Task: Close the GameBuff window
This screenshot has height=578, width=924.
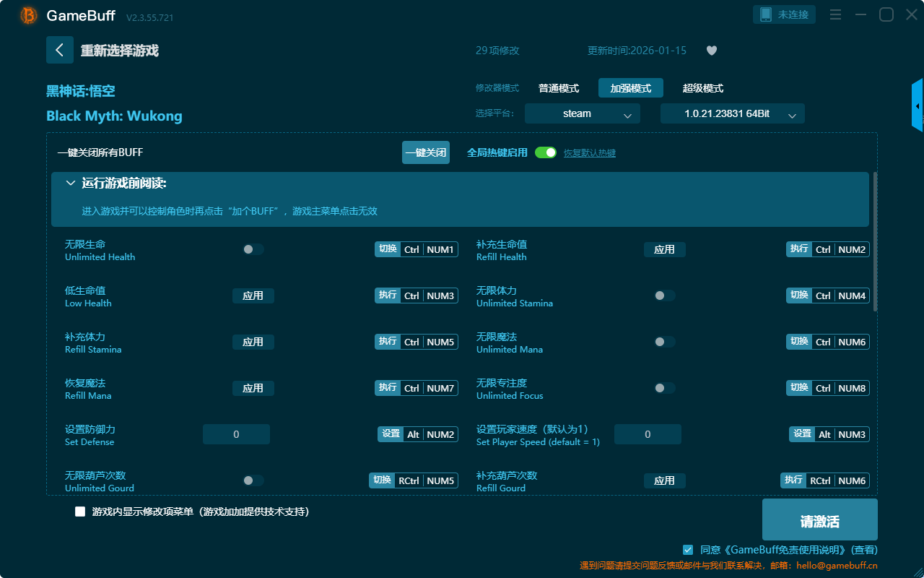Action: click(911, 14)
